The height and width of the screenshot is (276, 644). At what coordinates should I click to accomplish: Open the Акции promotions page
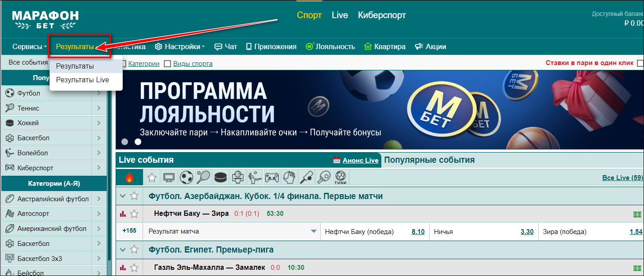pyautogui.click(x=430, y=46)
